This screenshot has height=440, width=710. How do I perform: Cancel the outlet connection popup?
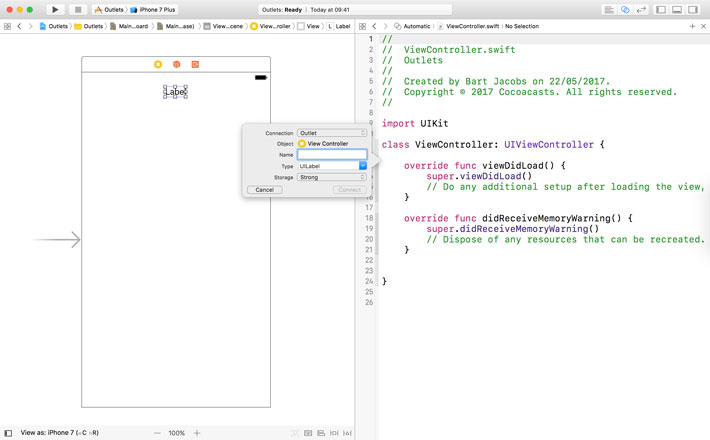[x=264, y=190]
